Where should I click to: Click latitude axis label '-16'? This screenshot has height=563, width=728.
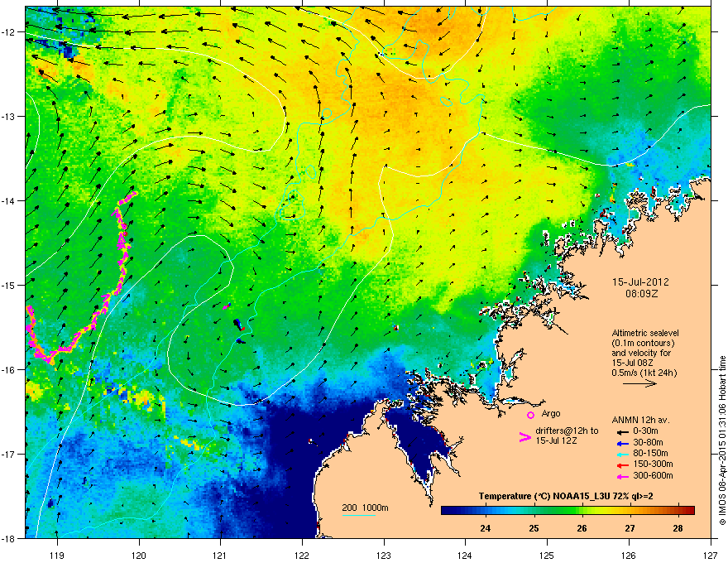coord(9,370)
